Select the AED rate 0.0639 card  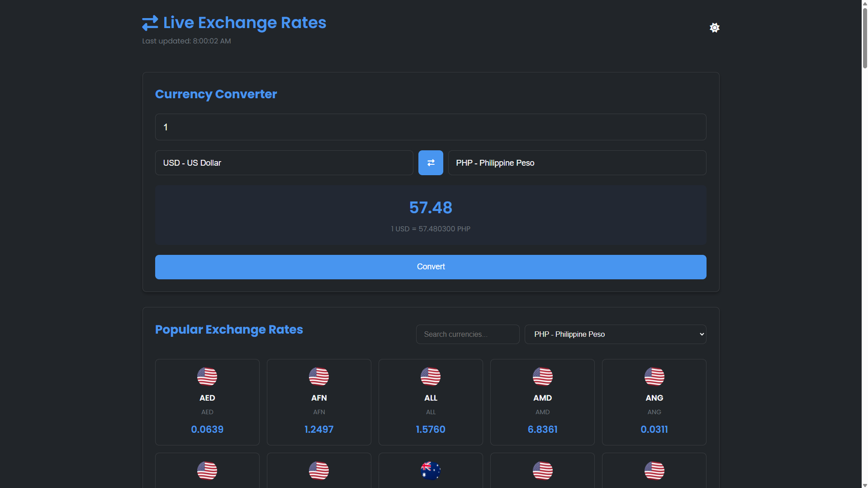pyautogui.click(x=207, y=402)
